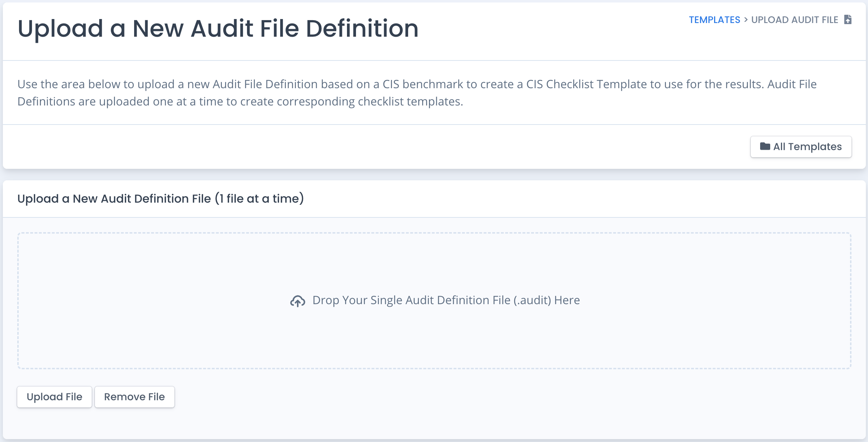868x442 pixels.
Task: Select the UPLOAD AUDIT FILE breadcrumb text
Action: [x=795, y=20]
